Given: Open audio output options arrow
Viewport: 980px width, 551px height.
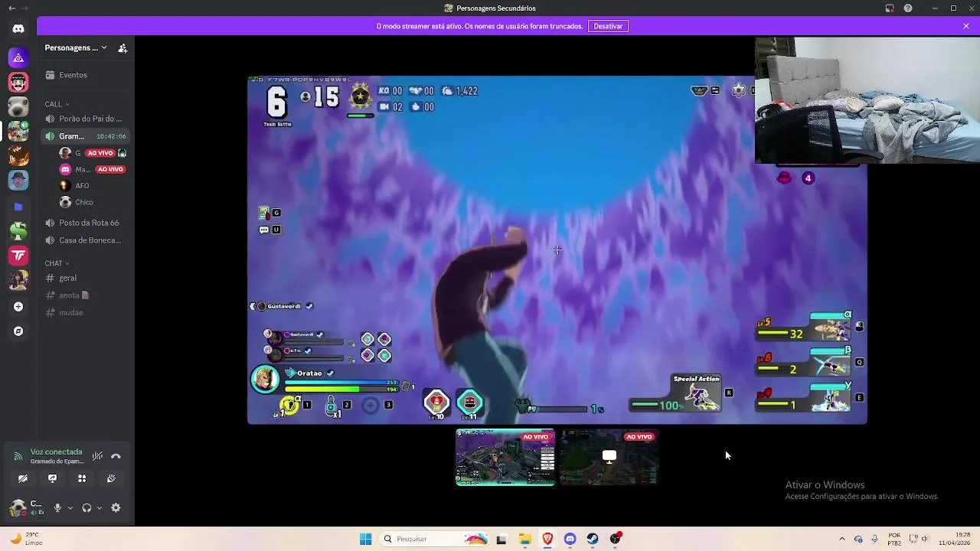Looking at the screenshot, I should click(x=99, y=507).
